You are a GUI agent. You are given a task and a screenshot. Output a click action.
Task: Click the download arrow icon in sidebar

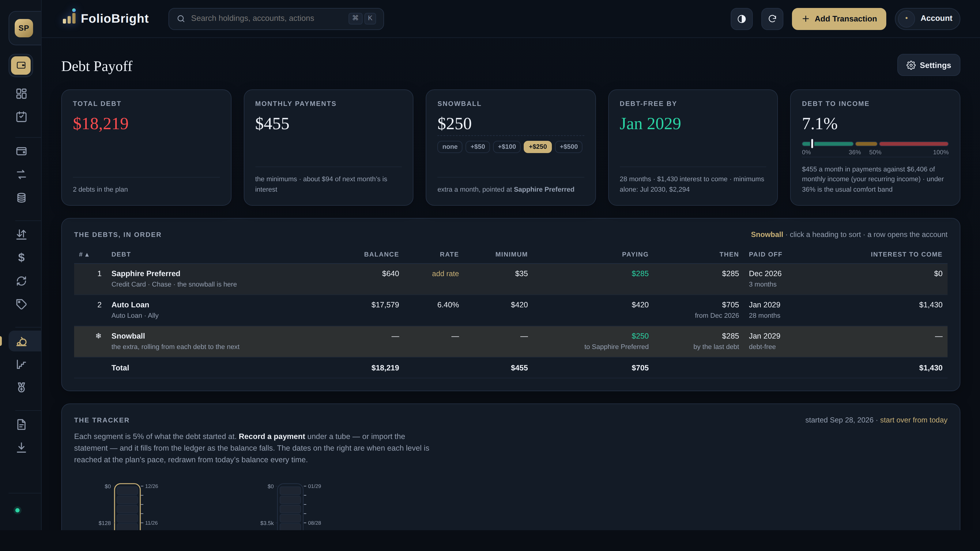21,448
